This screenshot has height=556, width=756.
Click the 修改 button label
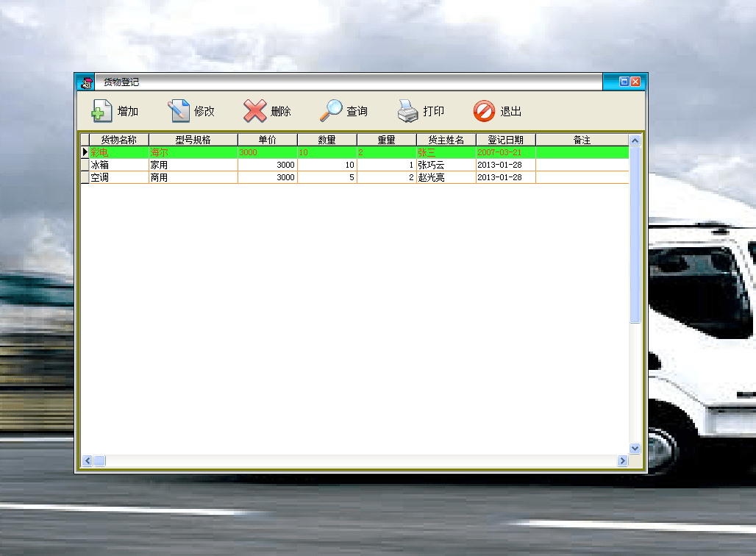204,111
